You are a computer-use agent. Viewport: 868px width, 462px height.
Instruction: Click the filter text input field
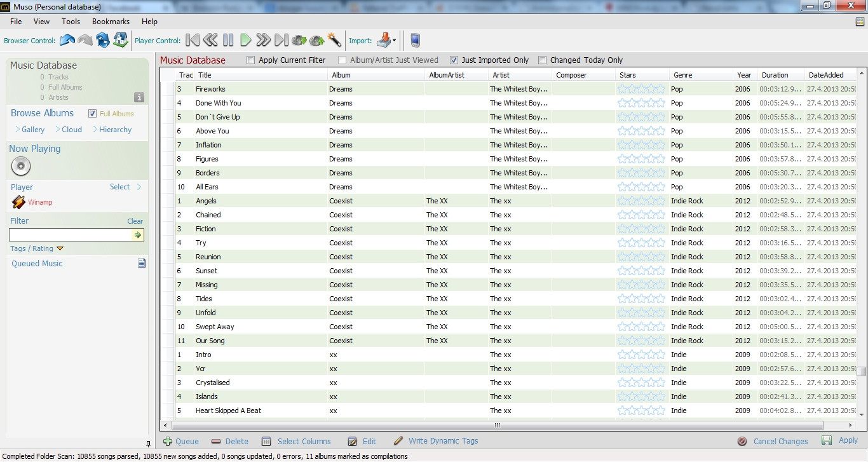[x=71, y=235]
